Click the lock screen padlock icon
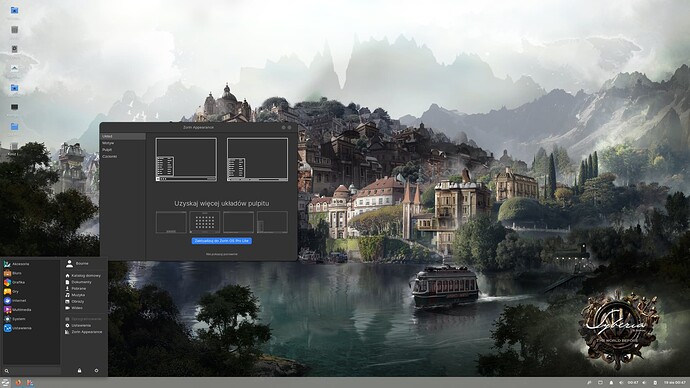Image resolution: width=690 pixels, height=388 pixels. 80,370
